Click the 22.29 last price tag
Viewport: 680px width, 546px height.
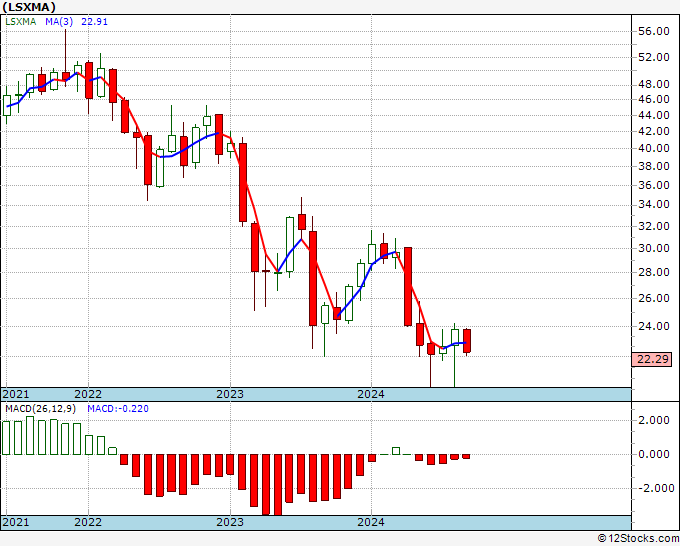point(652,360)
